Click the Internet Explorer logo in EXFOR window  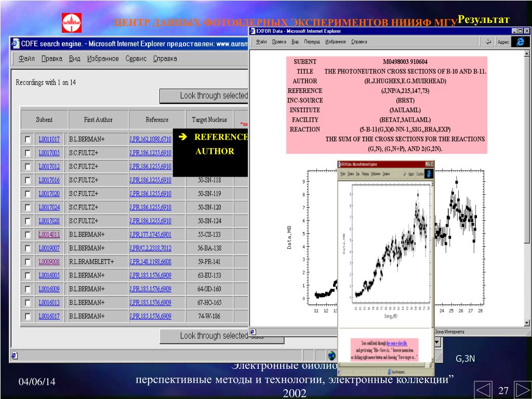(x=520, y=42)
